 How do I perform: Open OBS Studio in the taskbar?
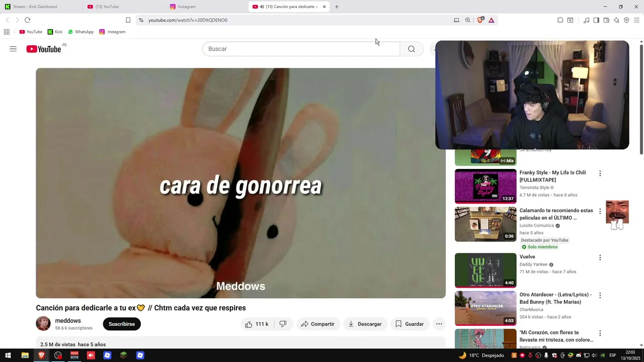(58, 355)
